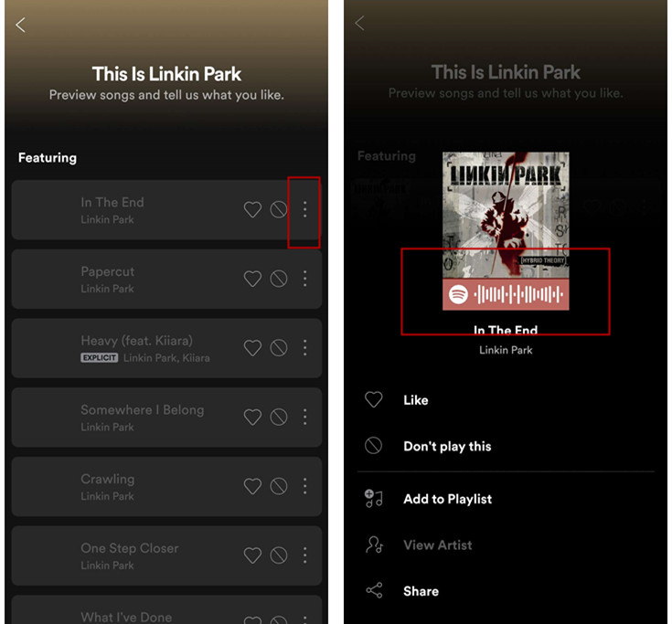Choose Don't play this from the menu
The height and width of the screenshot is (624, 672).
[x=447, y=447]
